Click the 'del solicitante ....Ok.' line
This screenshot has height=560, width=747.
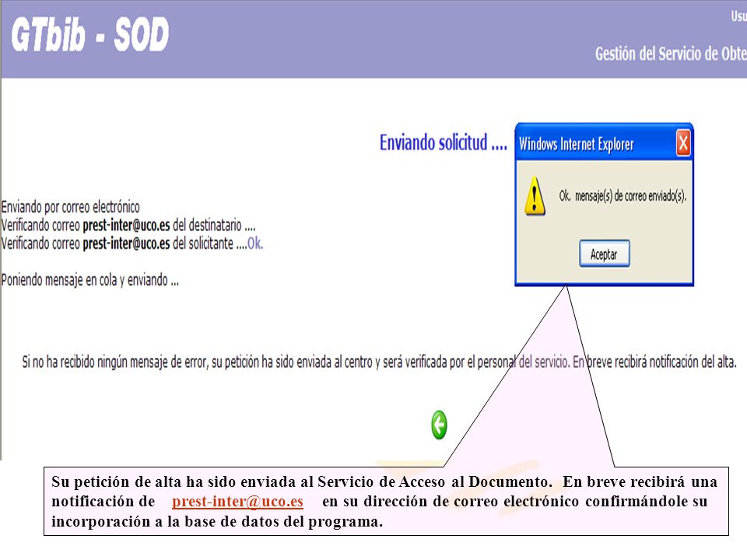(x=132, y=243)
